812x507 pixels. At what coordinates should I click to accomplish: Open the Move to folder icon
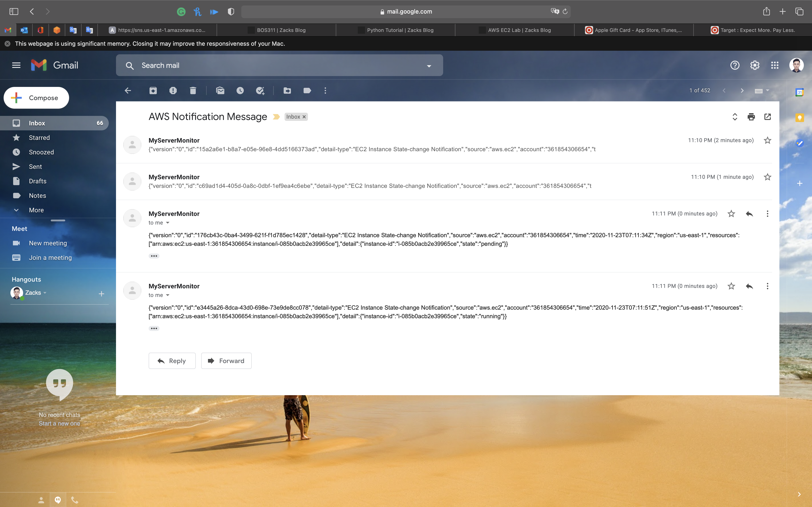[287, 91]
